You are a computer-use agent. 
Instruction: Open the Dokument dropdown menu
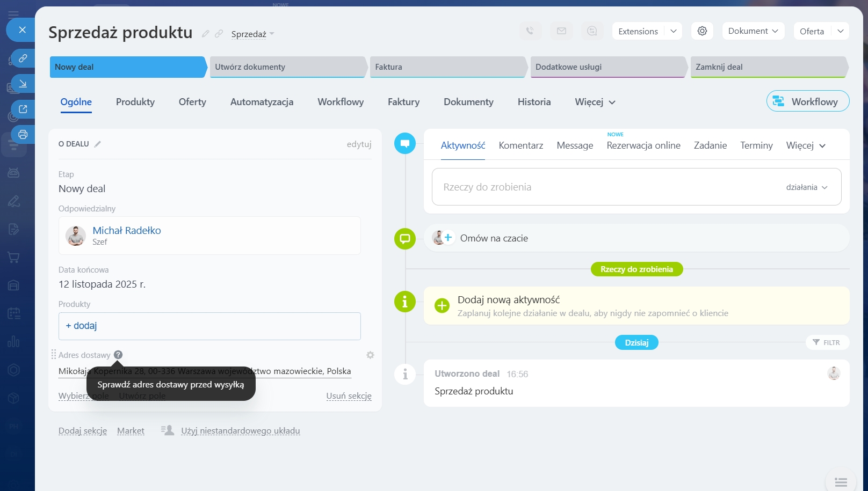coord(753,31)
